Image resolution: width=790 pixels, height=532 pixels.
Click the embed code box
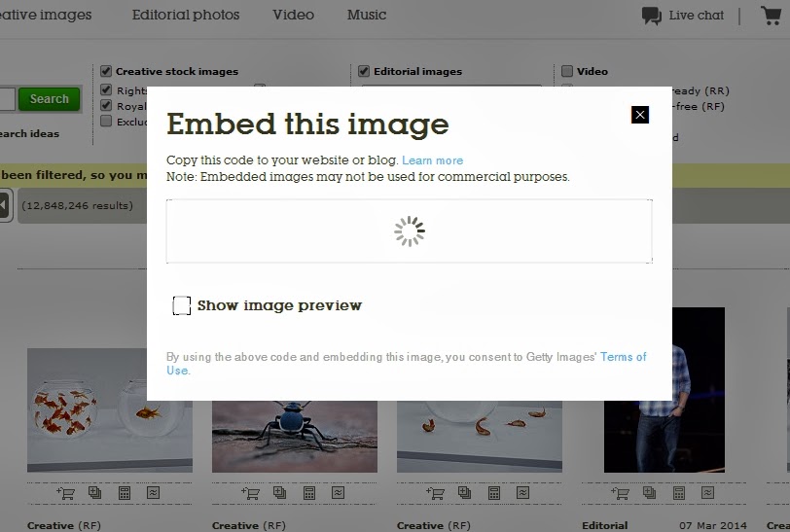409,231
